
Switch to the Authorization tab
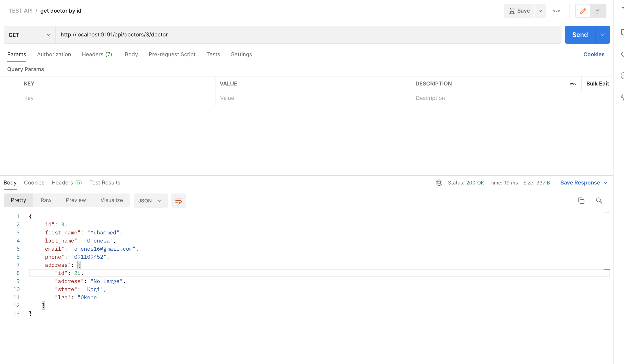pyautogui.click(x=54, y=54)
